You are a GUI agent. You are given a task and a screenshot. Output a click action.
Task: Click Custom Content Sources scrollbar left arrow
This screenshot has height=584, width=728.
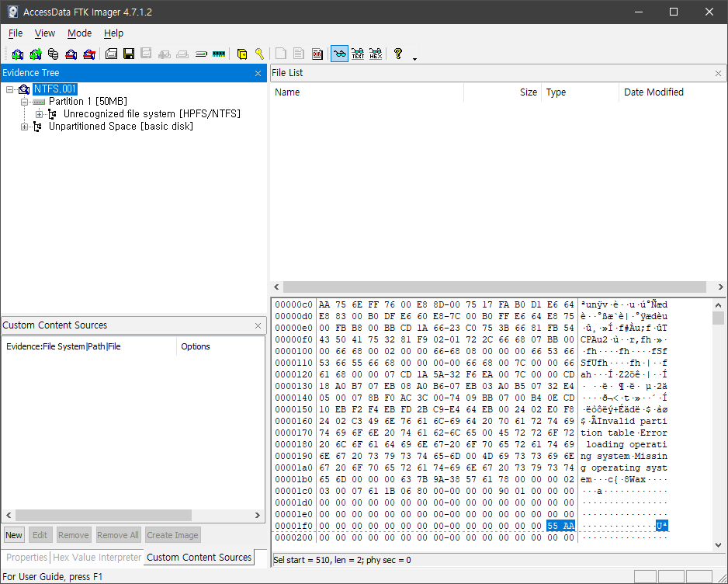pyautogui.click(x=9, y=515)
